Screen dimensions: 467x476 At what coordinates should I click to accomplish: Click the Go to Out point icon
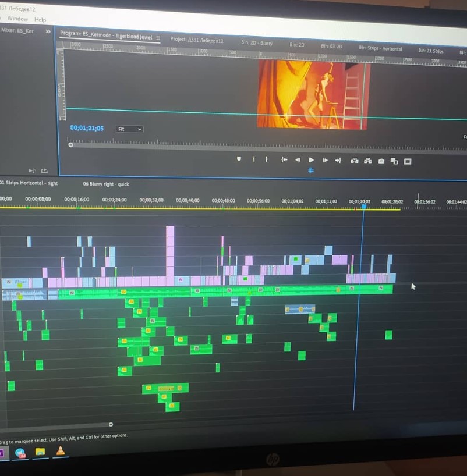pos(338,160)
